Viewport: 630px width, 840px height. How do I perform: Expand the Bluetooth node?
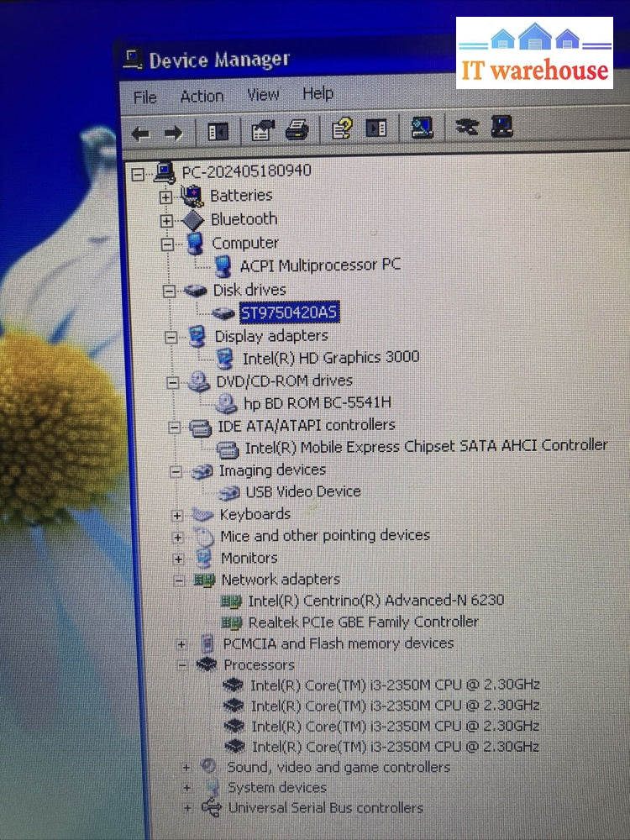point(166,220)
